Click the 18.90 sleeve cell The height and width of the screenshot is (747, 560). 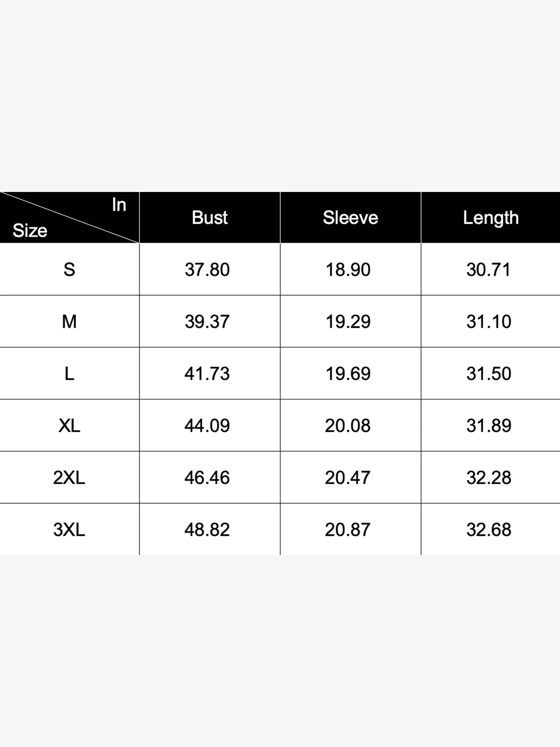[x=348, y=269]
